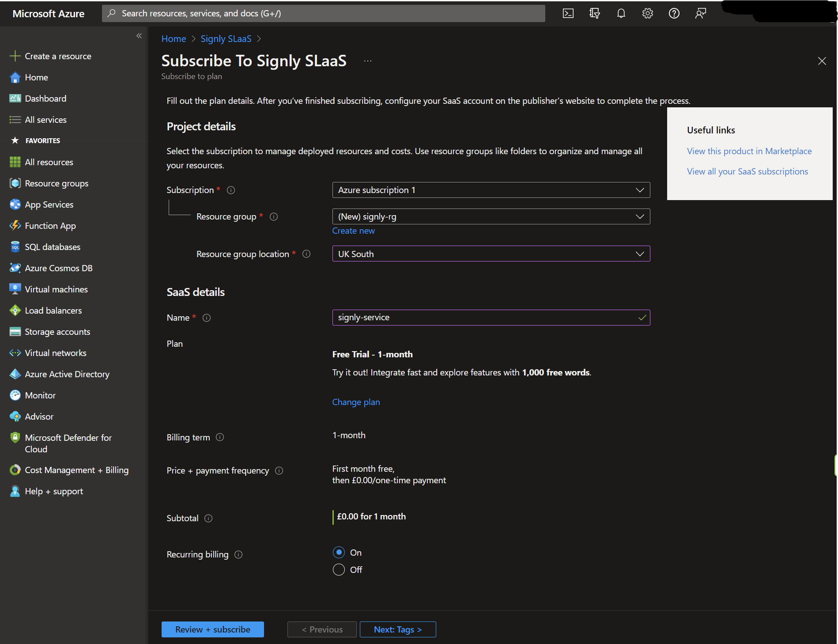The image size is (838, 644).
Task: Open the feedback icon in the top bar
Action: (701, 13)
